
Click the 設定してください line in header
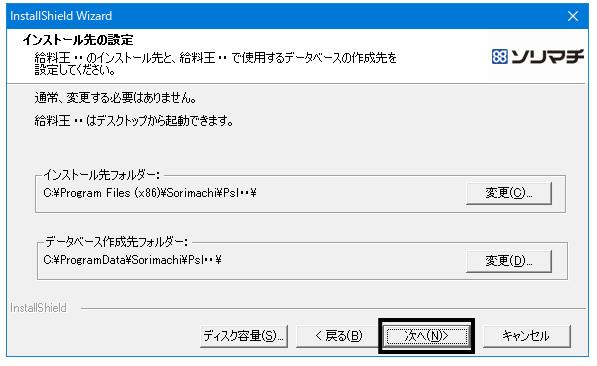point(75,70)
